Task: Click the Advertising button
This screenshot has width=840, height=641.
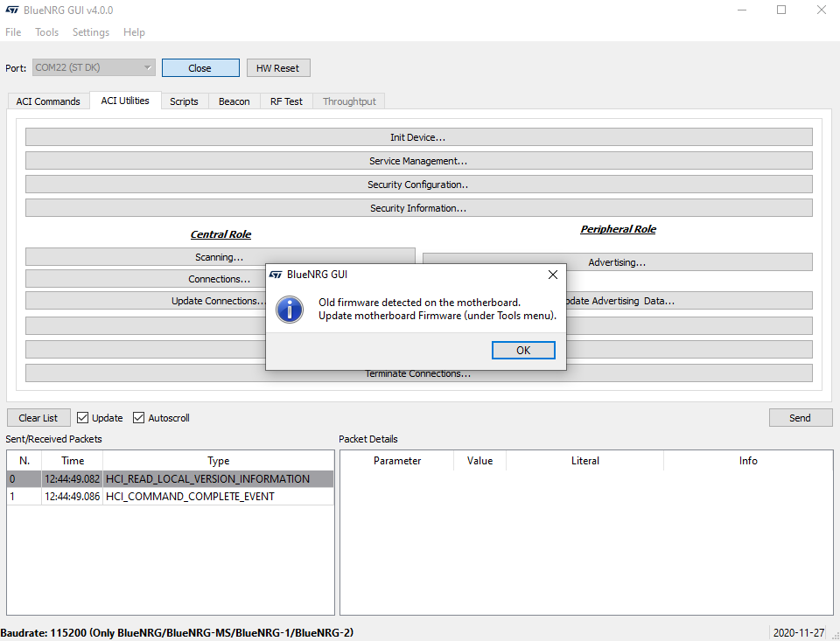Action: [x=617, y=261]
